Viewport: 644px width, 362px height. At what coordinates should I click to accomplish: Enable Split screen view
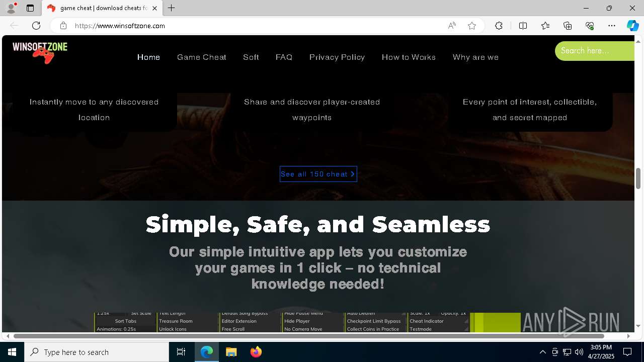(523, 26)
